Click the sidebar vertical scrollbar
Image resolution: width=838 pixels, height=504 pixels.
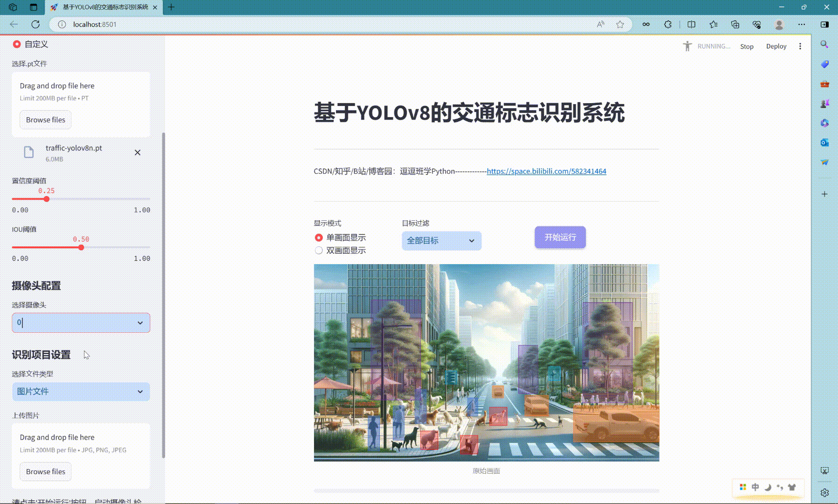tap(163, 295)
